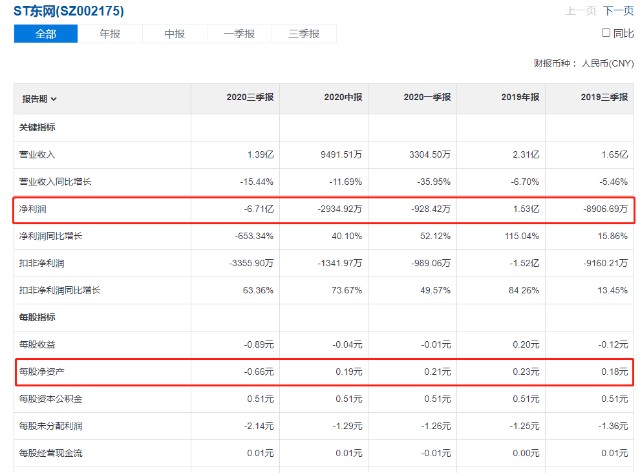Click the 扣非净利润 row label
The width and height of the screenshot is (640, 473).
41,263
